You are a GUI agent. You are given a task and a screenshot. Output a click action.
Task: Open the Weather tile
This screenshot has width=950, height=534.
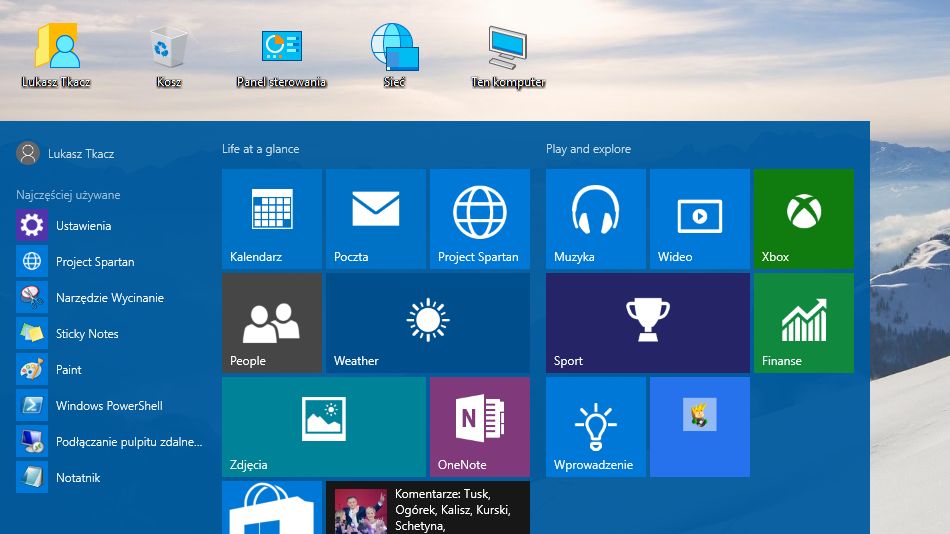click(x=428, y=323)
